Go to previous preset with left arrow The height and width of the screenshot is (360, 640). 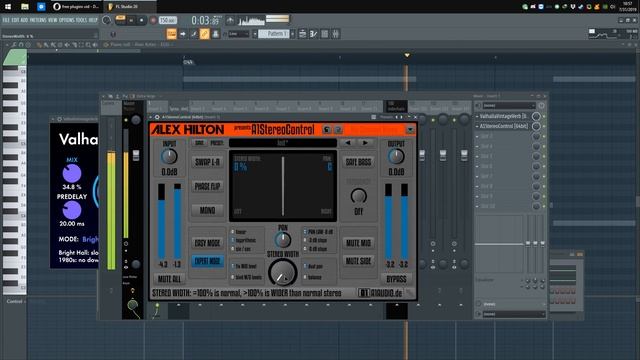[347, 143]
